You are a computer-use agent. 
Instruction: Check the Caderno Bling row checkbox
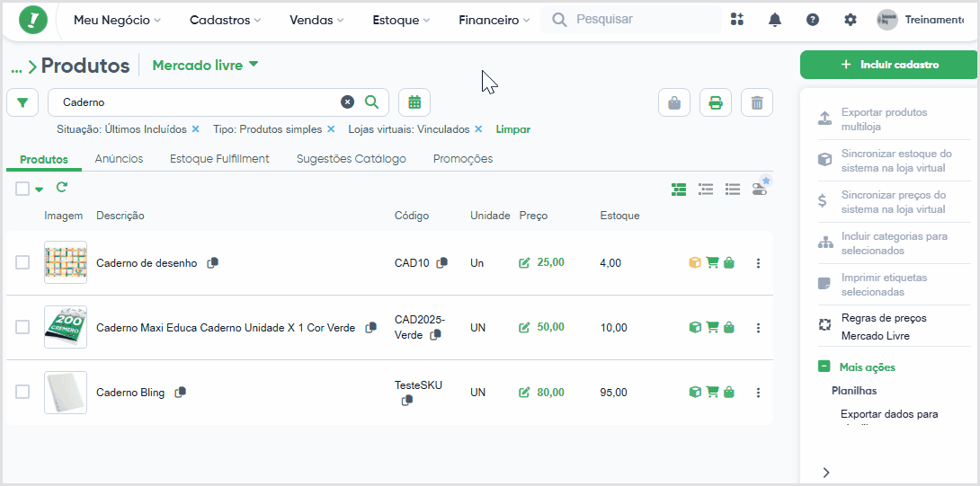click(22, 392)
